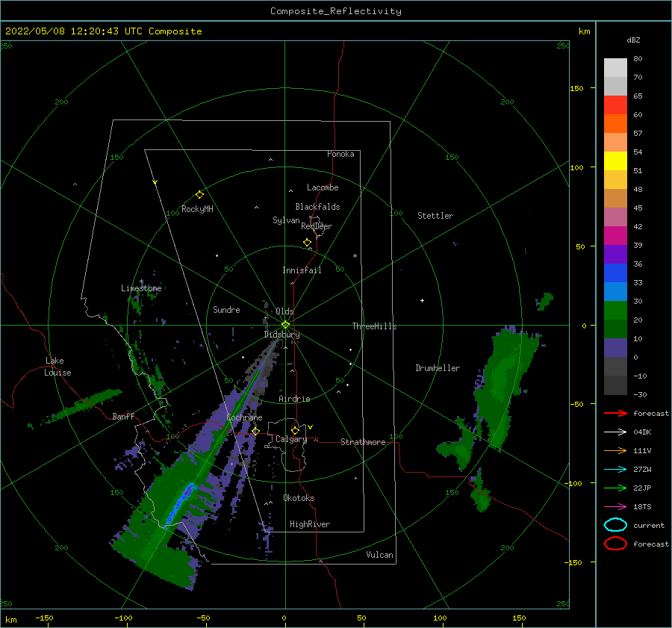Click the Didsbury label

pyautogui.click(x=282, y=335)
